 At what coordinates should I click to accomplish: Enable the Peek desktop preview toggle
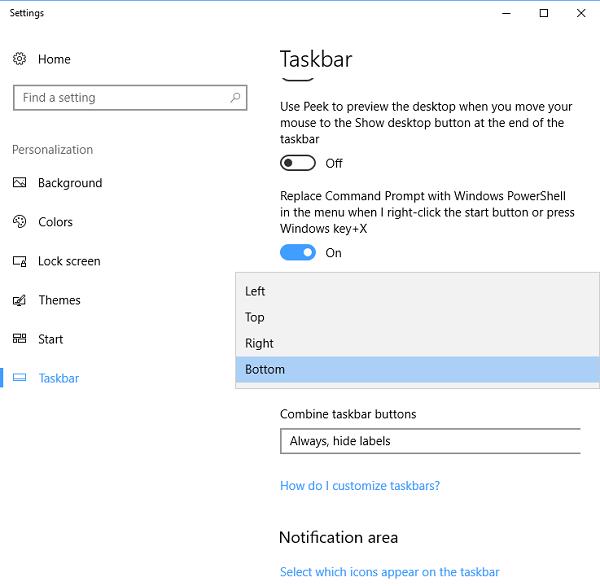298,163
